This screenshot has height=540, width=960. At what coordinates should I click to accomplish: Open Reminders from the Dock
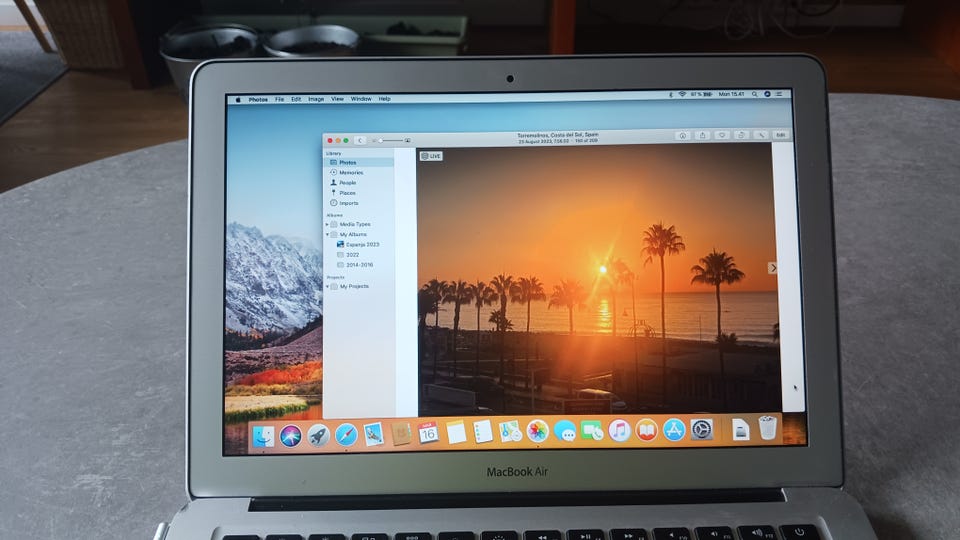point(483,432)
